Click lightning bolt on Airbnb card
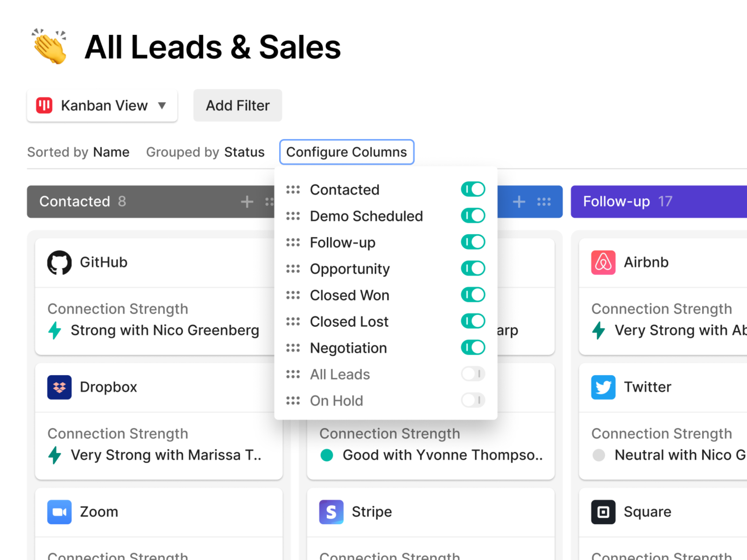Image resolution: width=747 pixels, height=560 pixels. [599, 330]
